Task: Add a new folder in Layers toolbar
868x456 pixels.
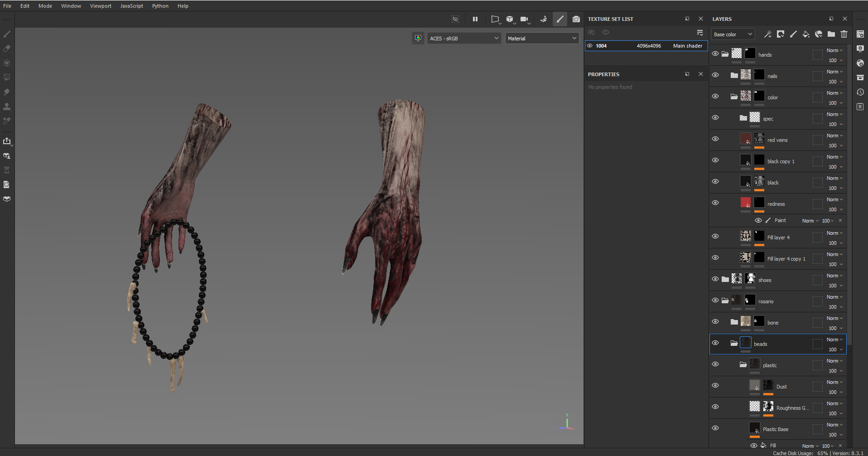Action: pyautogui.click(x=831, y=34)
